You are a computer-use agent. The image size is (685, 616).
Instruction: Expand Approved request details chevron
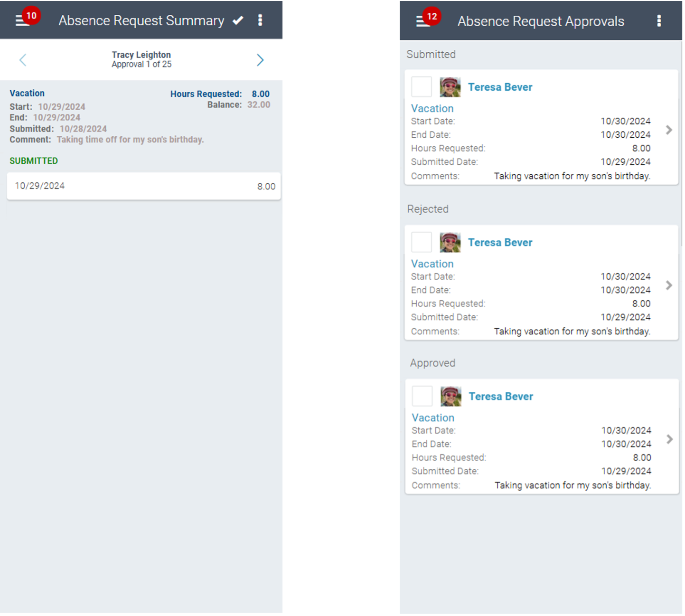[x=669, y=439]
